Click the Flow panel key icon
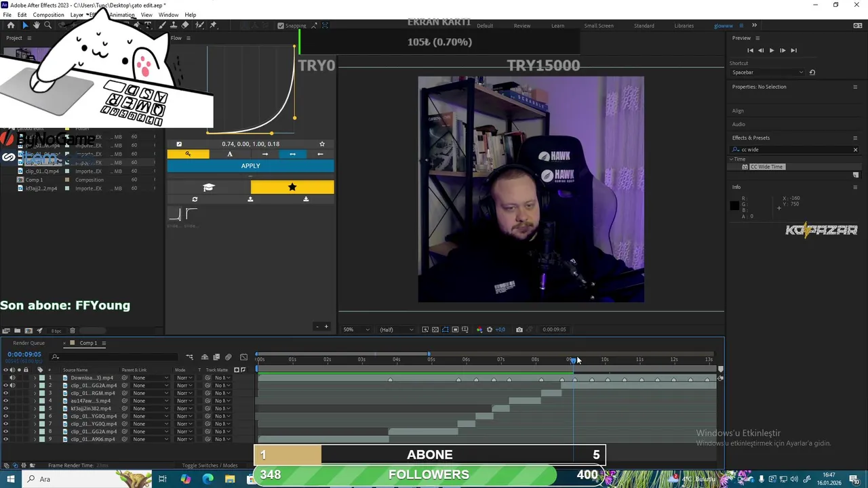868x488 pixels. click(x=188, y=154)
